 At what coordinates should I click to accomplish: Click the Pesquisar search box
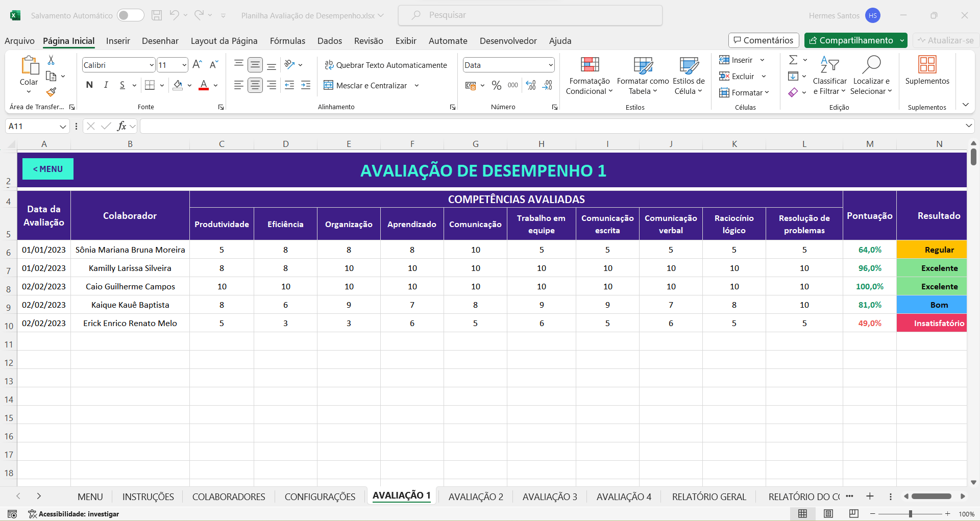tap(530, 15)
